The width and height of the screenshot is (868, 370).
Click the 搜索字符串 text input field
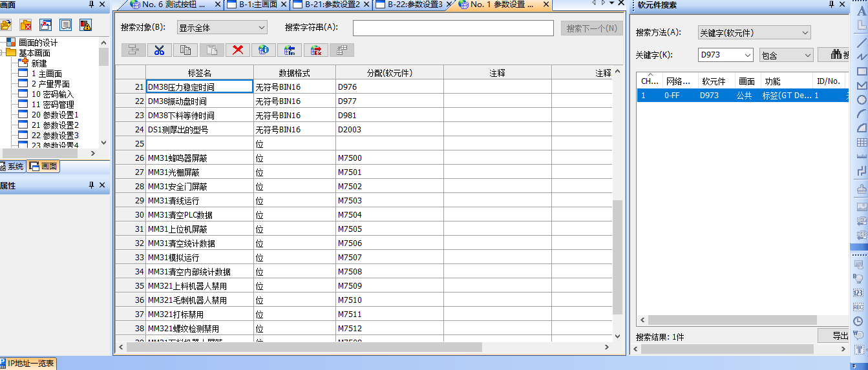(452, 28)
